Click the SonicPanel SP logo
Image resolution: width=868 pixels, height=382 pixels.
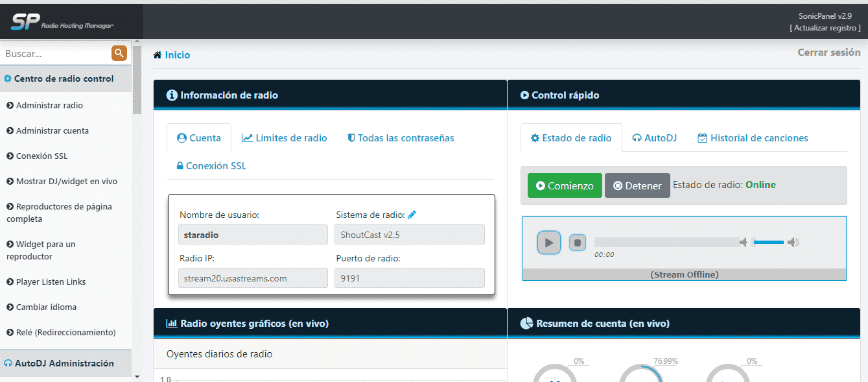tap(62, 23)
